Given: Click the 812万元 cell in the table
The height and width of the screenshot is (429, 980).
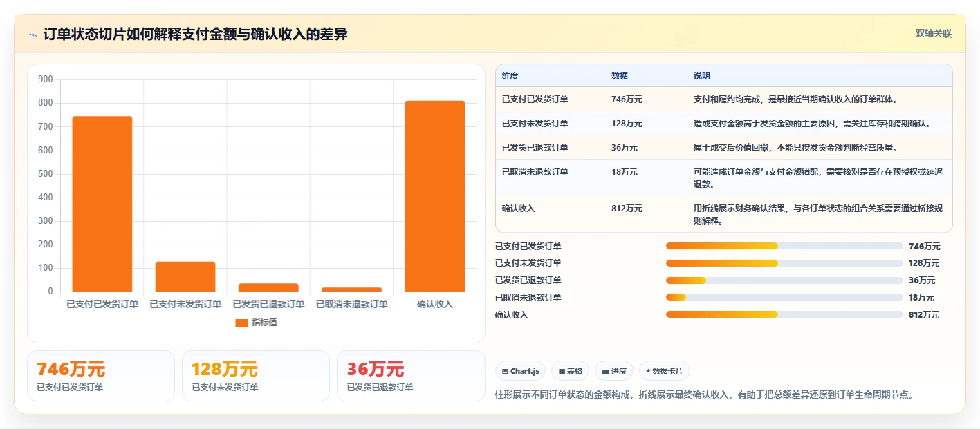Looking at the screenshot, I should click(x=627, y=209).
